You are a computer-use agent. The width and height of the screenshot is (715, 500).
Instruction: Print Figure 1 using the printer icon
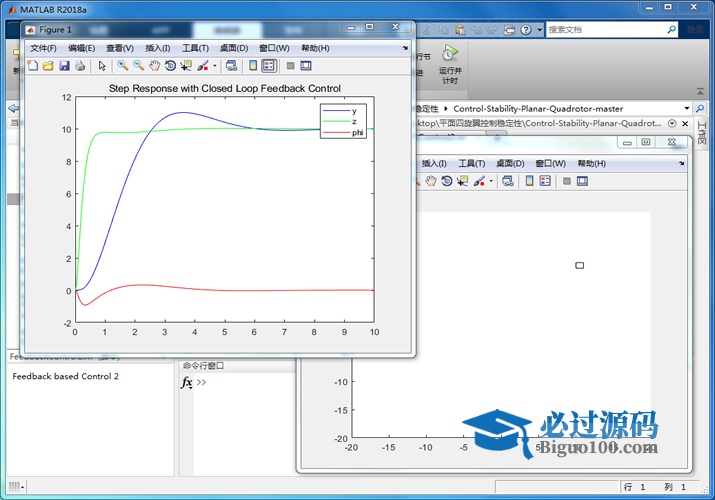point(80,66)
